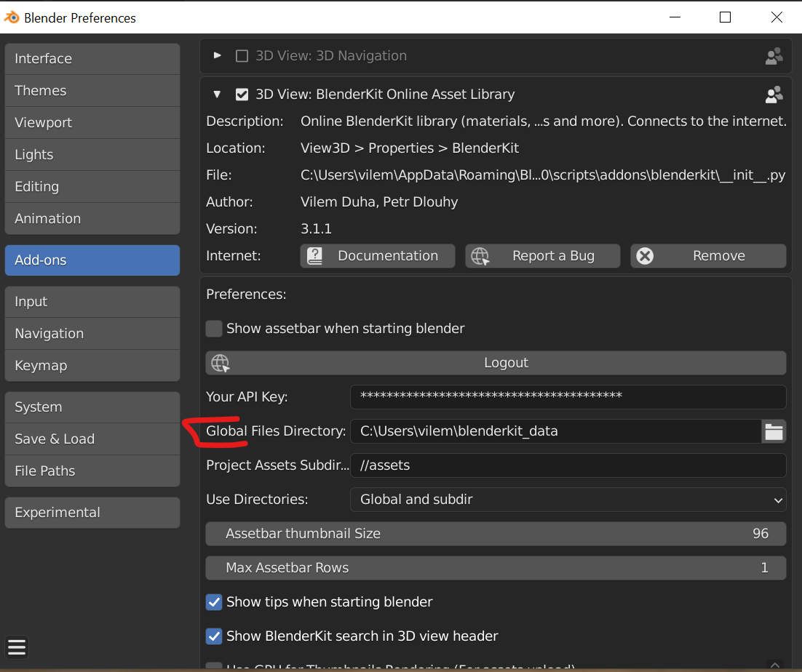This screenshot has width=802, height=672.
Task: Uncheck Show BlenderKit search in 3D view header
Action: (213, 636)
